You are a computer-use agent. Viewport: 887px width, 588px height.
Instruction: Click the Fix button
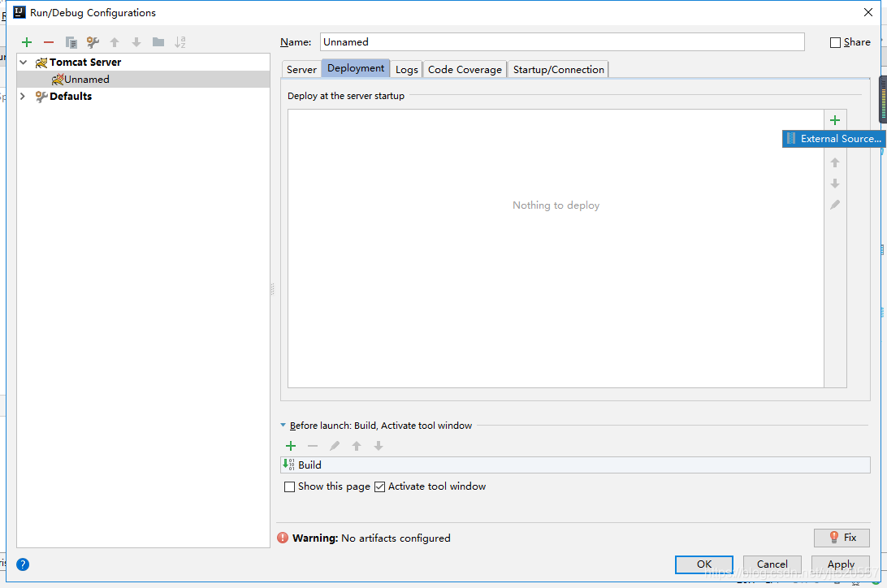click(x=842, y=538)
